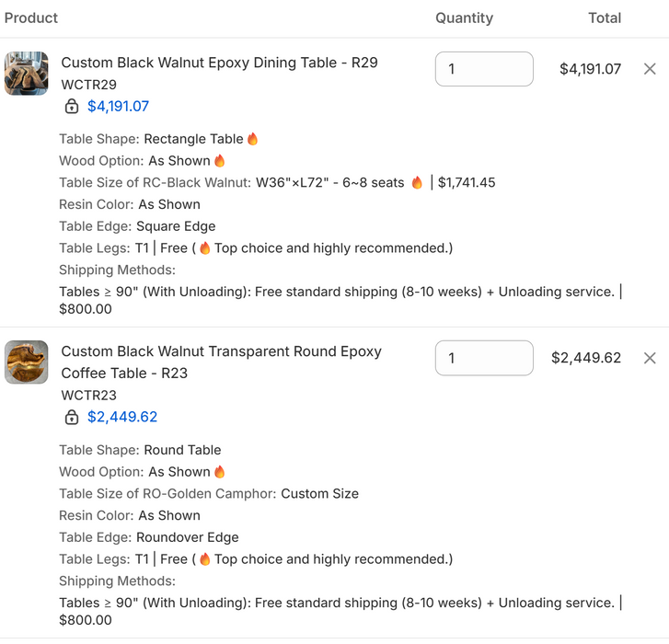Click the blue $2,449.62 unit price
669x644 pixels.
pyautogui.click(x=122, y=418)
